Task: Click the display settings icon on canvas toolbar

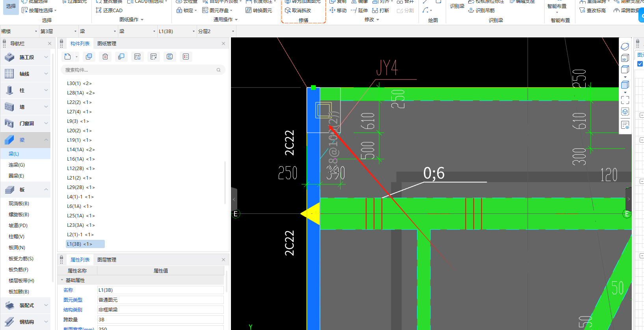Action: [x=625, y=125]
